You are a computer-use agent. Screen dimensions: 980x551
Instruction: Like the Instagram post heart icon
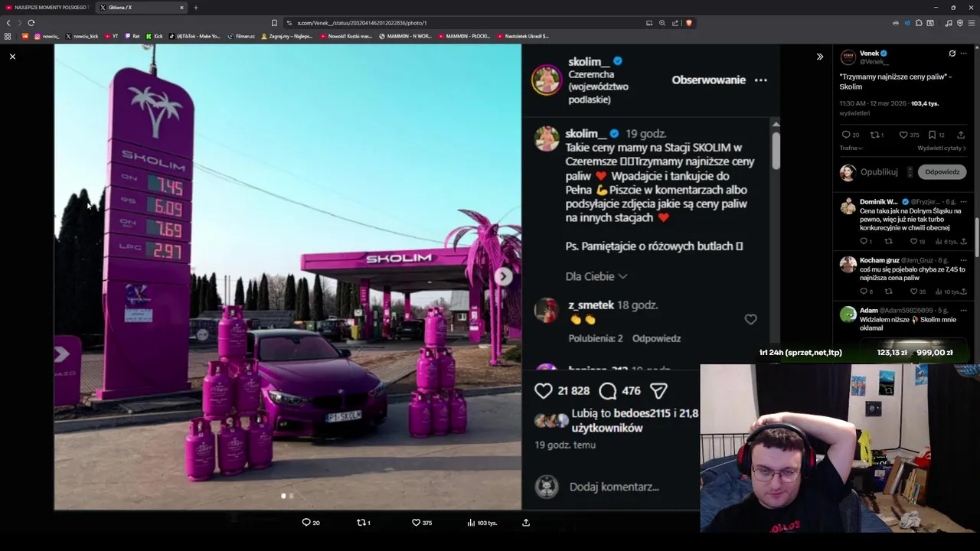[544, 391]
